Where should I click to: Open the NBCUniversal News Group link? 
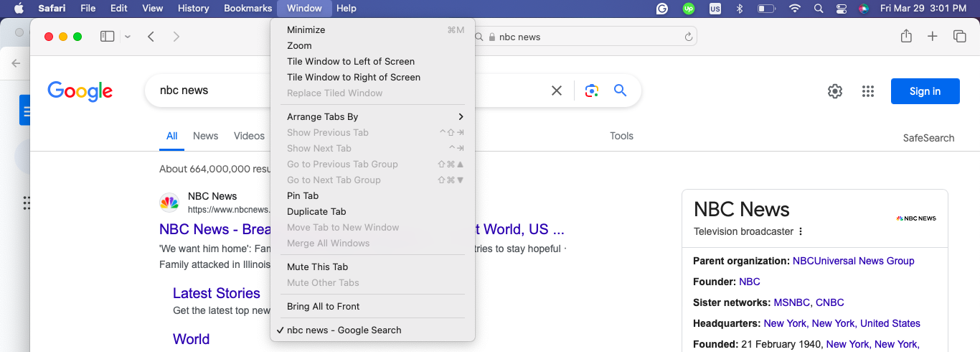pyautogui.click(x=853, y=261)
